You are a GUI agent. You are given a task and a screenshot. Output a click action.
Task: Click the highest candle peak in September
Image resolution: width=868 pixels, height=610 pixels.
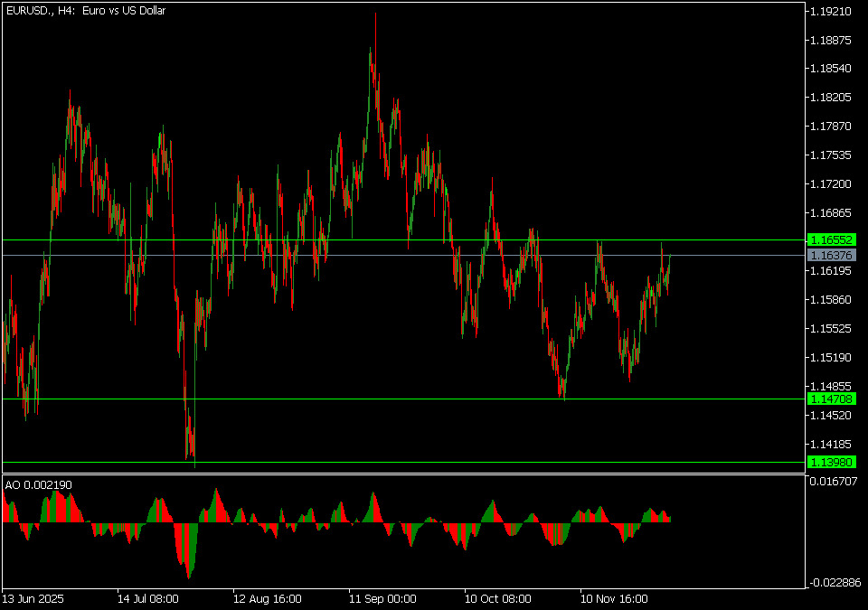point(374,14)
